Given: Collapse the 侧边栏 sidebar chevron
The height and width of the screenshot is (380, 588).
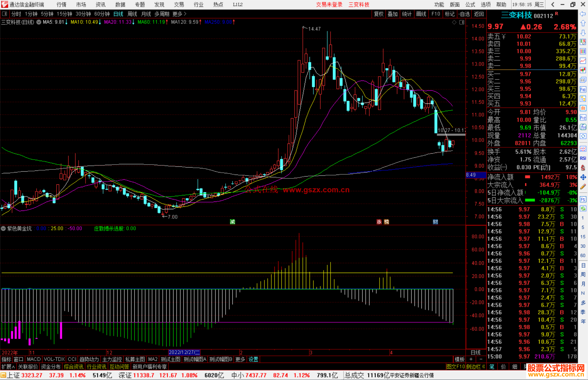Looking at the screenshot, I should point(483,367).
